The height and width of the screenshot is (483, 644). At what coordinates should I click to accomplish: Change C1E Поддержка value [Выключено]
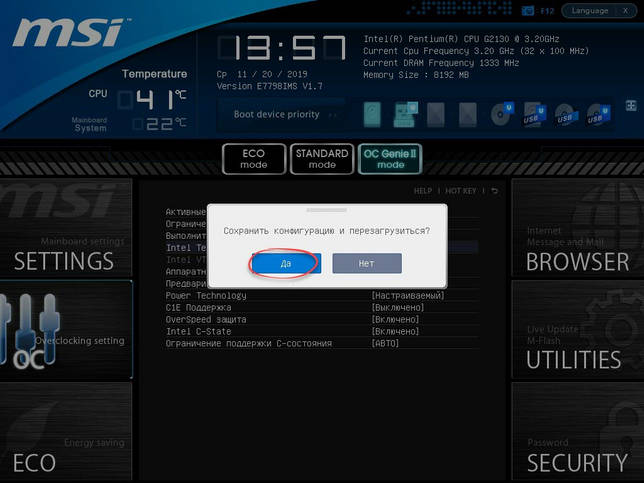pyautogui.click(x=398, y=308)
